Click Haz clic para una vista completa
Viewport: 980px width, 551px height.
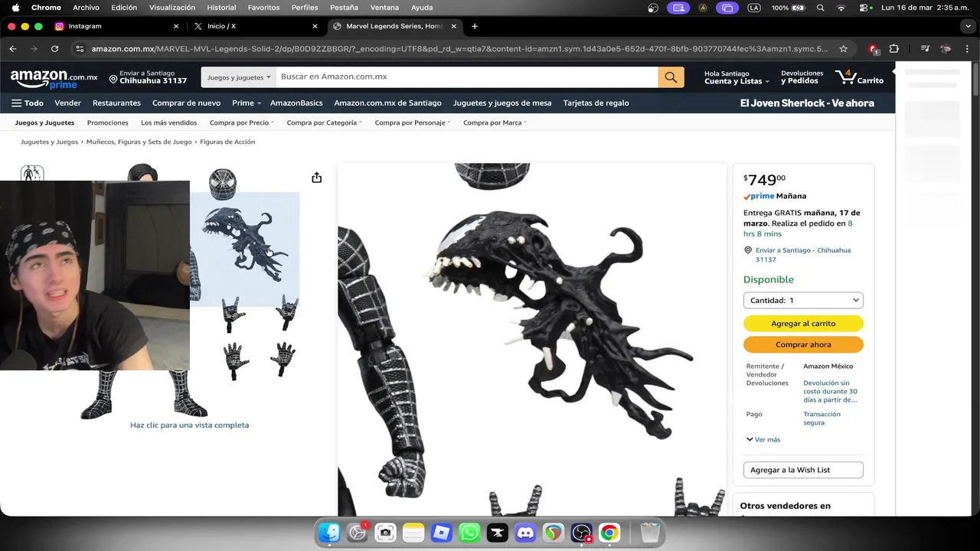(189, 425)
